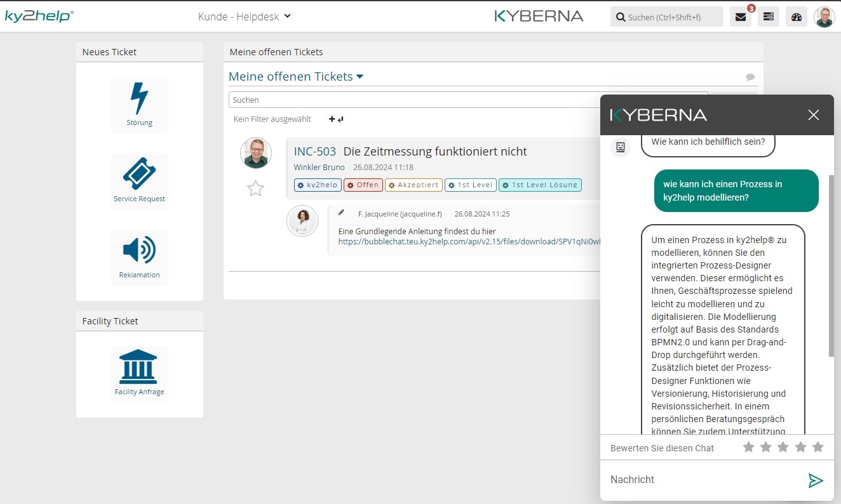
Task: Expand the Kunde - Helpdesk dropdown
Action: (245, 17)
